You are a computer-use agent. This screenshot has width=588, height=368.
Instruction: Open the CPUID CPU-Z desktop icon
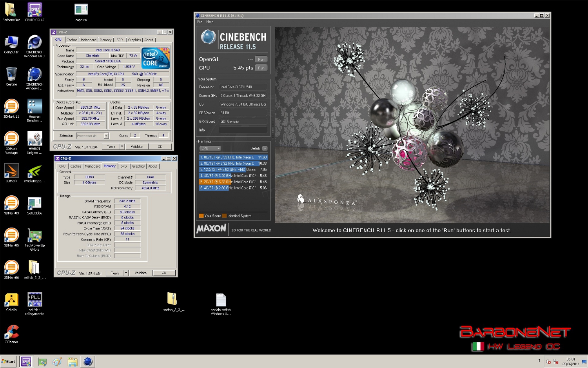(x=34, y=12)
